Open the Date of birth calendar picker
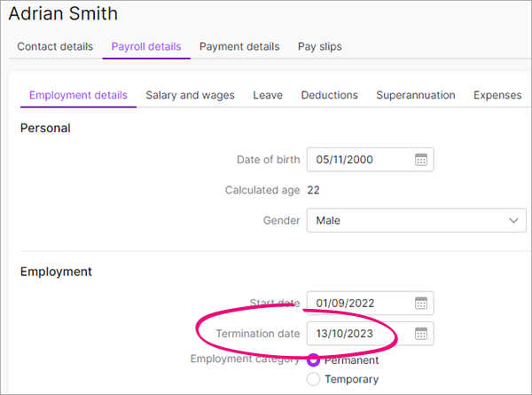Image resolution: width=532 pixels, height=395 pixels. pyautogui.click(x=421, y=160)
